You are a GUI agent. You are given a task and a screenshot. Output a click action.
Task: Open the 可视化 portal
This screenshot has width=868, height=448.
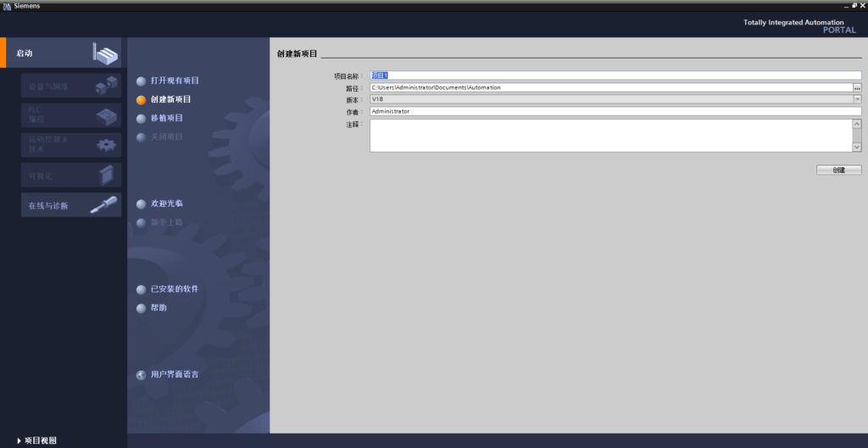[x=71, y=175]
